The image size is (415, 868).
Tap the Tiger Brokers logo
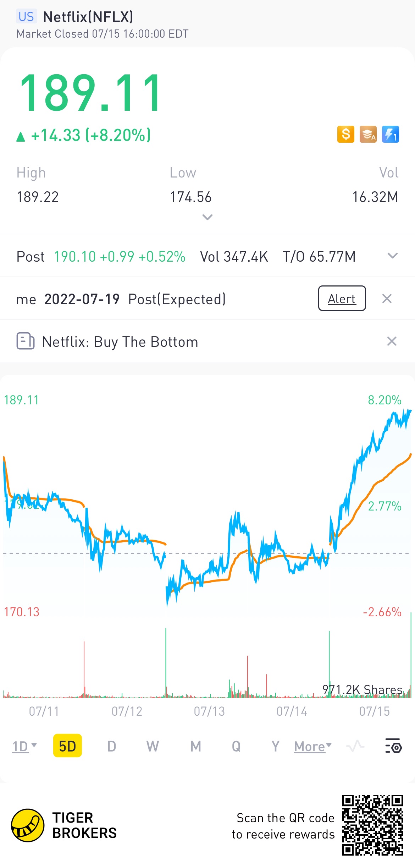(x=28, y=825)
